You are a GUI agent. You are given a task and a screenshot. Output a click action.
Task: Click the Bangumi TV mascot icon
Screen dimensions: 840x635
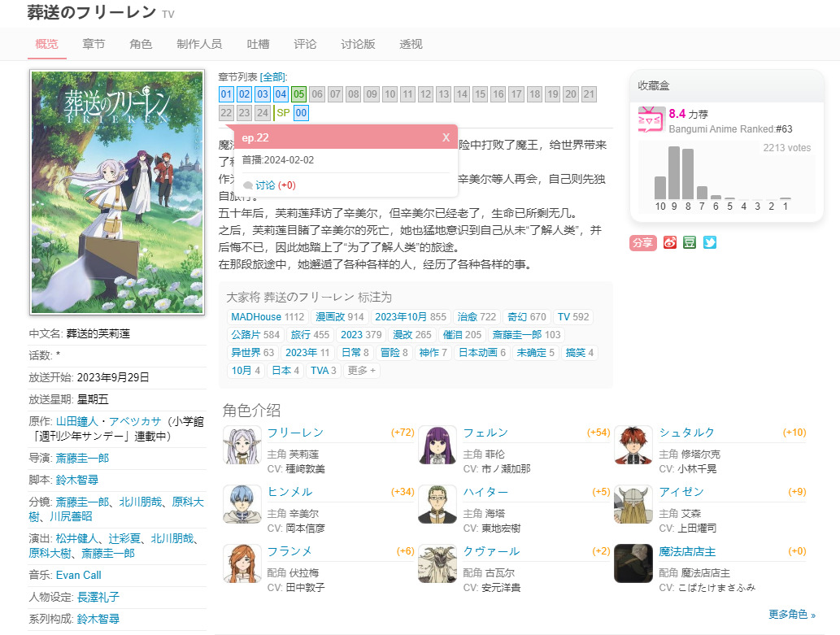coord(651,120)
